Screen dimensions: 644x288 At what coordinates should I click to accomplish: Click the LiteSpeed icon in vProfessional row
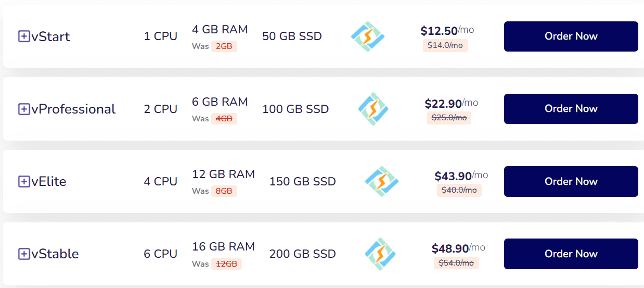click(x=373, y=109)
